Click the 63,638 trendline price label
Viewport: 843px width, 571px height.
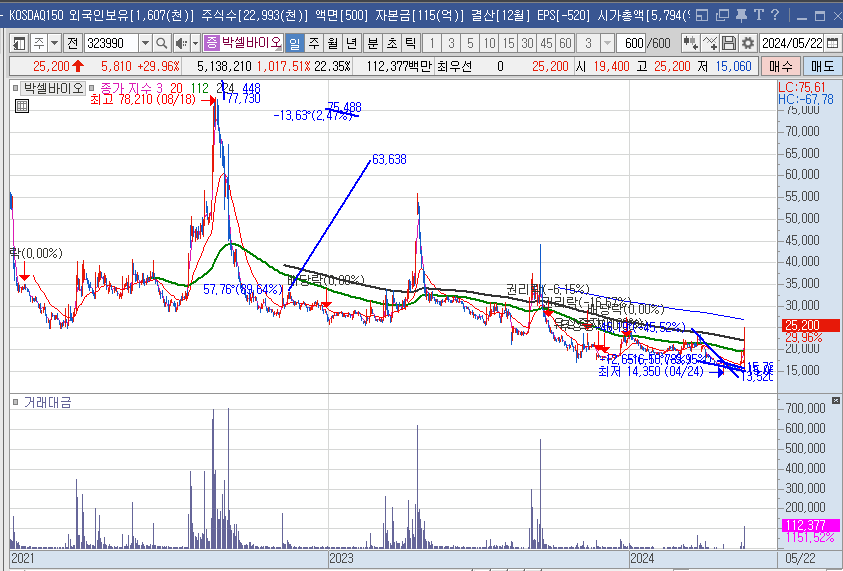(x=389, y=159)
